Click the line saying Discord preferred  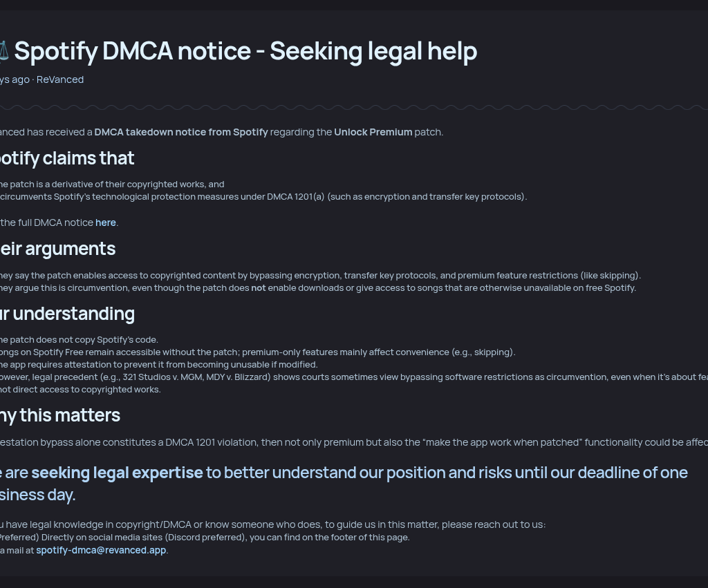[205, 538]
